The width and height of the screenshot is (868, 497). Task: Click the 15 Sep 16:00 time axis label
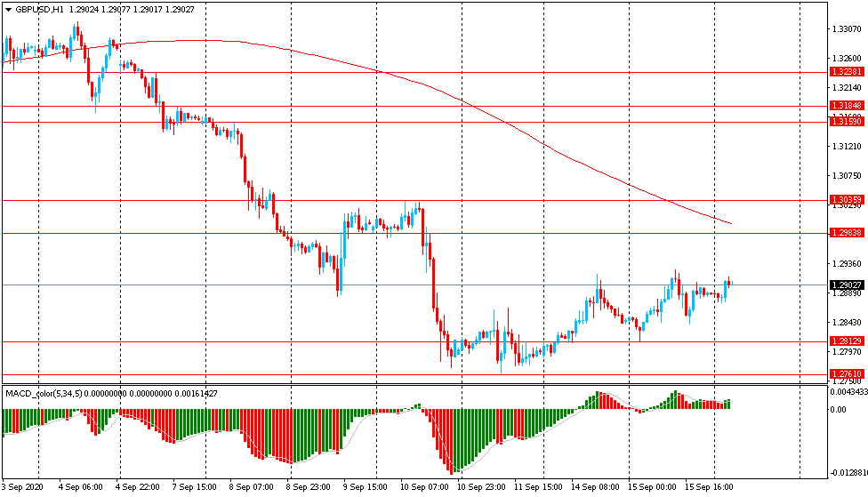709,487
